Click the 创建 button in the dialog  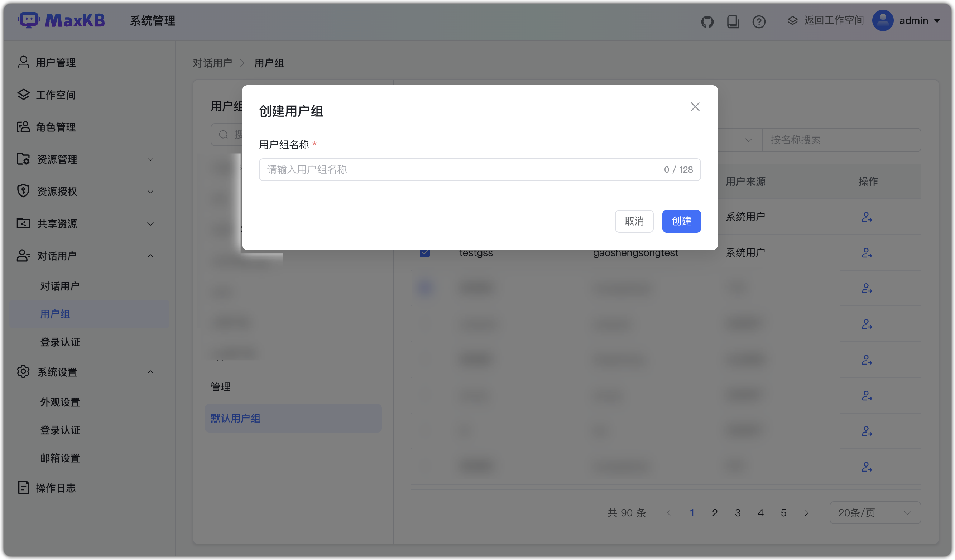[x=681, y=221]
